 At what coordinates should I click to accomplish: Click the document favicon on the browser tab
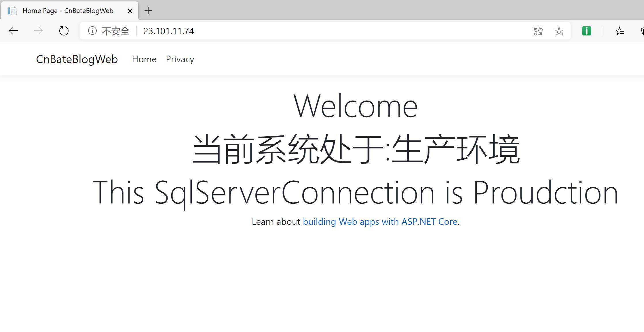click(x=12, y=10)
